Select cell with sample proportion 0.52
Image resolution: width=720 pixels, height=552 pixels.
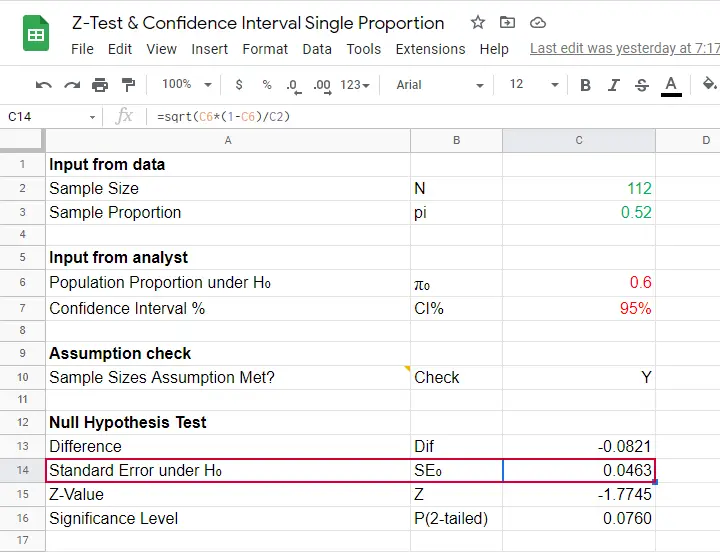tap(579, 212)
